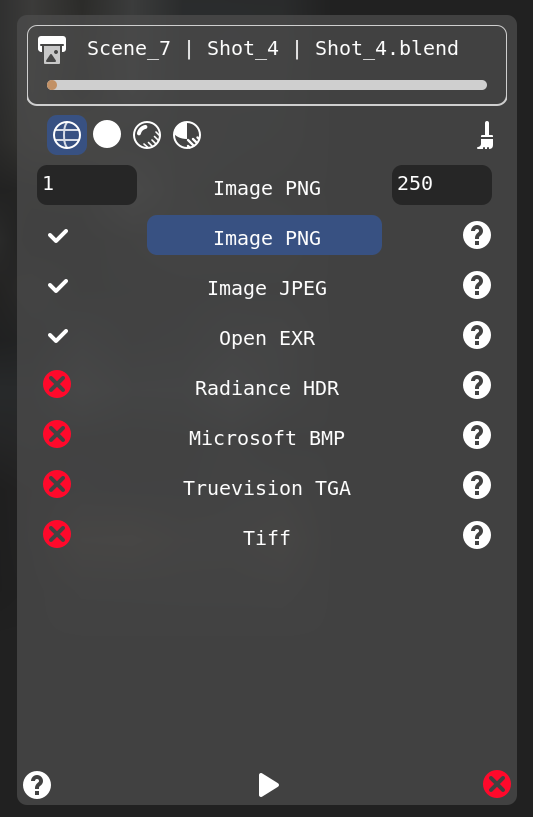Open help for Image JPEG format
The width and height of the screenshot is (533, 817).
(x=477, y=285)
